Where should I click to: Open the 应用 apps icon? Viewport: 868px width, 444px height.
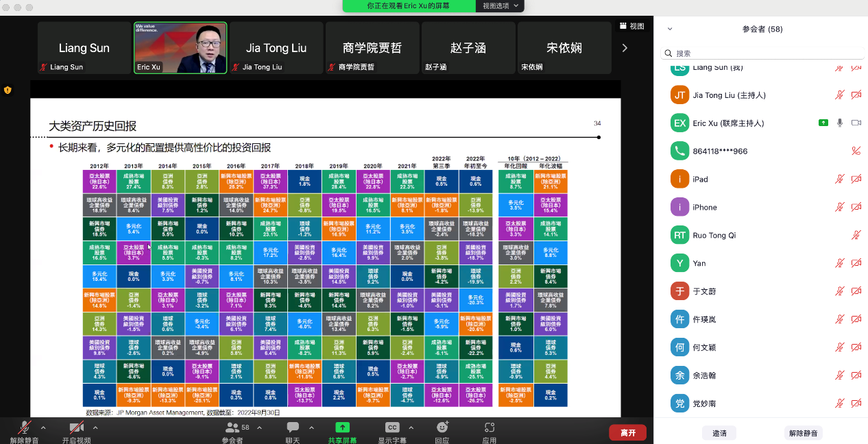[489, 428]
